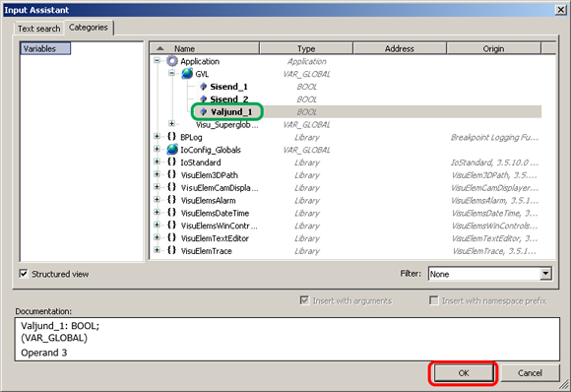The width and height of the screenshot is (571, 392).
Task: Switch to the Text search tab
Action: click(39, 29)
